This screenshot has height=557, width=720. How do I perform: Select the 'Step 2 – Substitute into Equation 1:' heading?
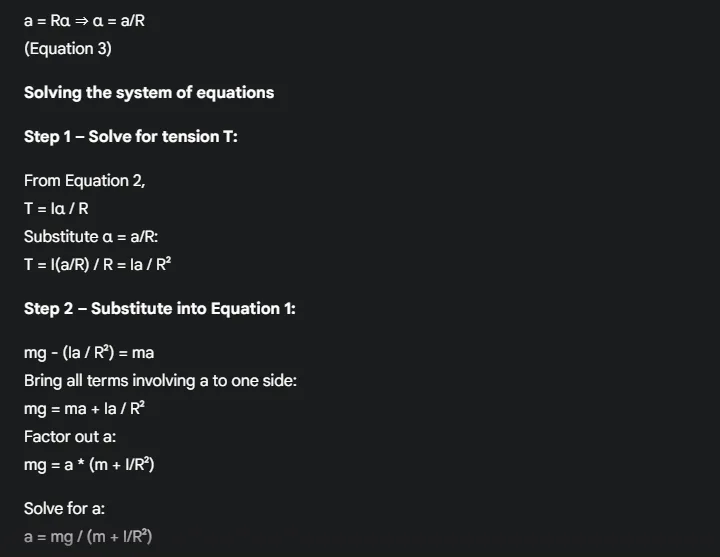pos(160,309)
